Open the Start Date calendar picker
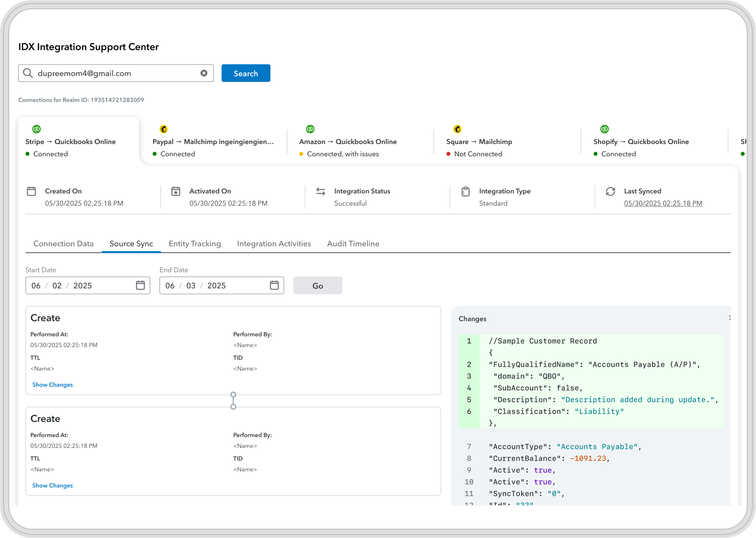The height and width of the screenshot is (538, 756). click(140, 285)
